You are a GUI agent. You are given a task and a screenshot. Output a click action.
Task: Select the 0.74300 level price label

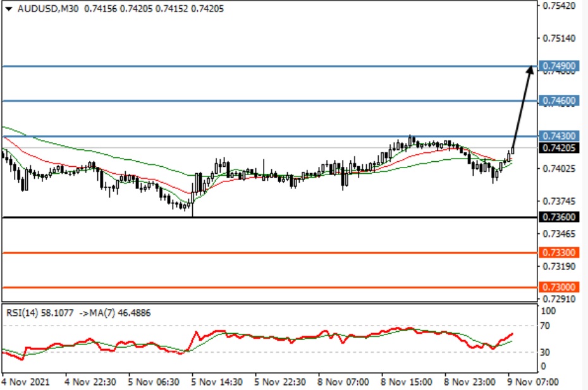pos(559,136)
